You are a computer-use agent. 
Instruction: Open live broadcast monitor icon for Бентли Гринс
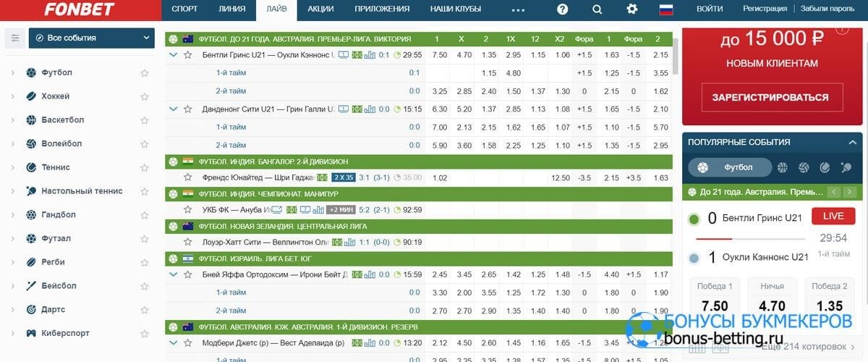pyautogui.click(x=344, y=54)
